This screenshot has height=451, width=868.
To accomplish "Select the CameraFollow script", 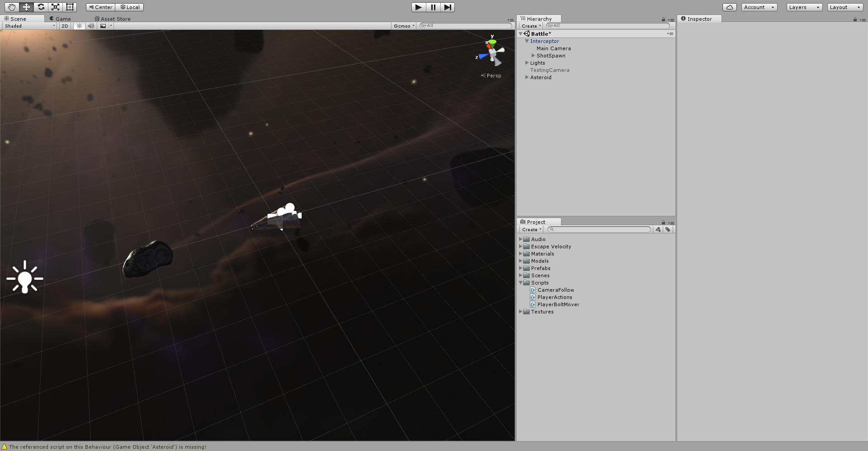I will (555, 290).
